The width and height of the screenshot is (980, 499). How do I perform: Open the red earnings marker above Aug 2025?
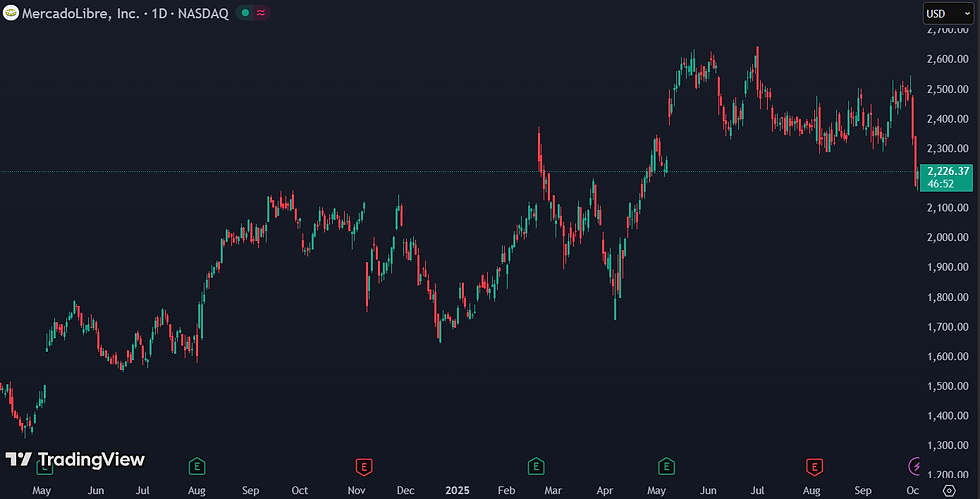[x=814, y=466]
